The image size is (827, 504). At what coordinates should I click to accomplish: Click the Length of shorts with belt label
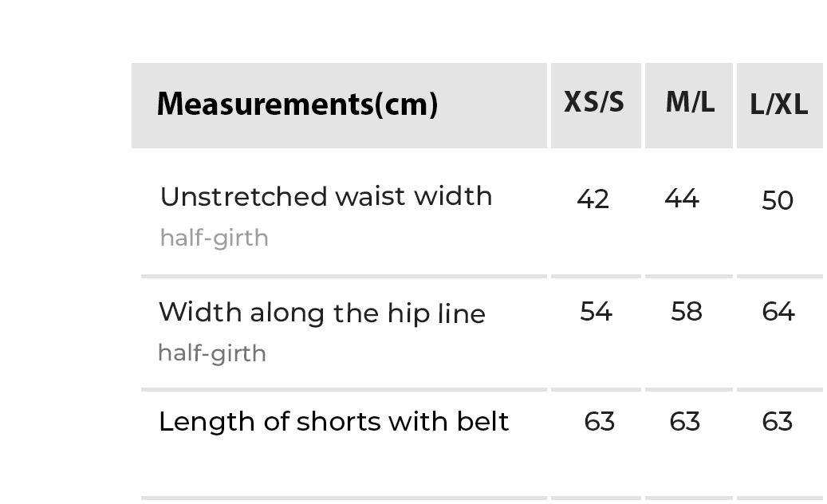[x=333, y=422]
